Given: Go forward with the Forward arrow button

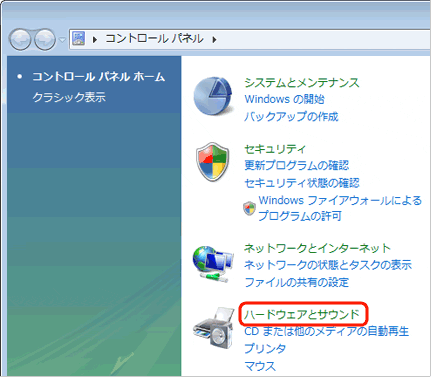Looking at the screenshot, I should [45, 39].
